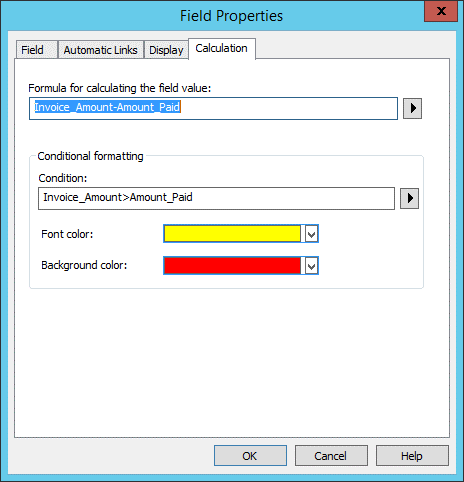Open Help for this dialog
464x482 pixels.
pyautogui.click(x=412, y=455)
